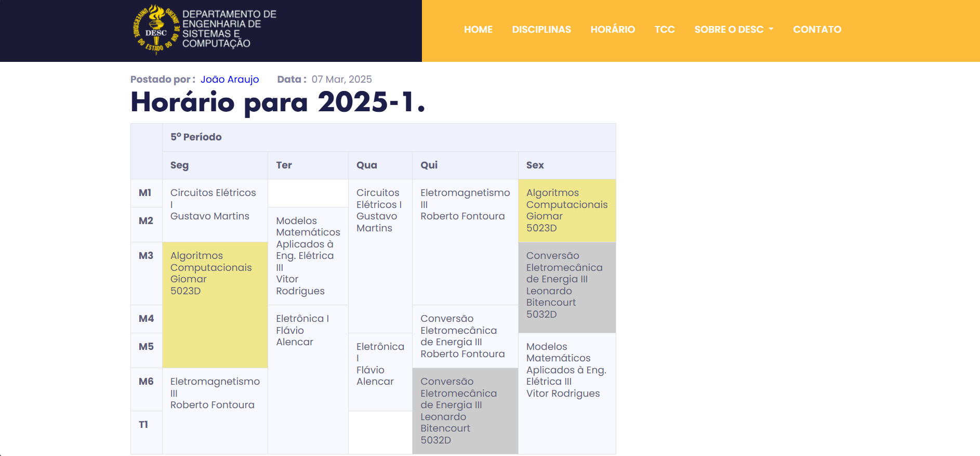Click gray Conversão Eletromecânica cell on Thursday
980x456 pixels.
[x=465, y=411]
